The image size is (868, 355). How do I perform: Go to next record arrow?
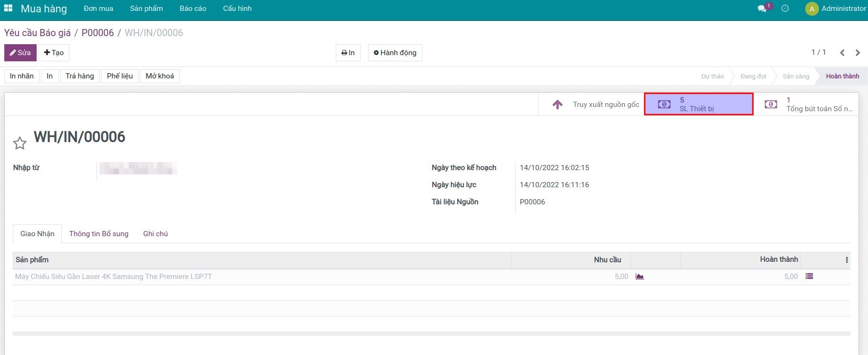[x=858, y=53]
